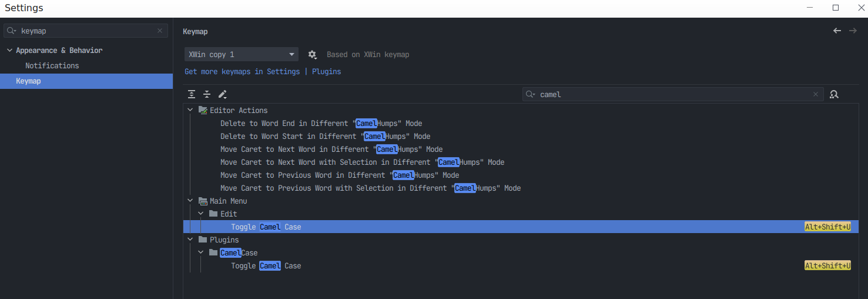Open the Plugins link
This screenshot has width=868, height=299.
point(326,72)
